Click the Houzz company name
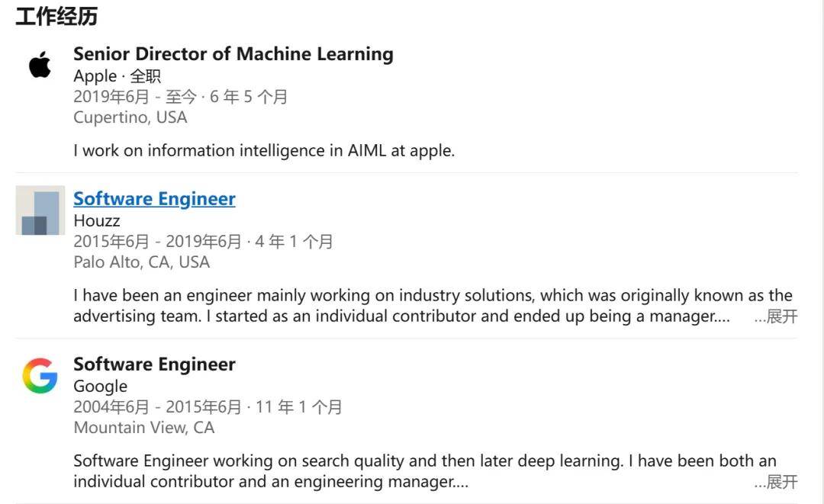824x504 pixels. click(97, 221)
